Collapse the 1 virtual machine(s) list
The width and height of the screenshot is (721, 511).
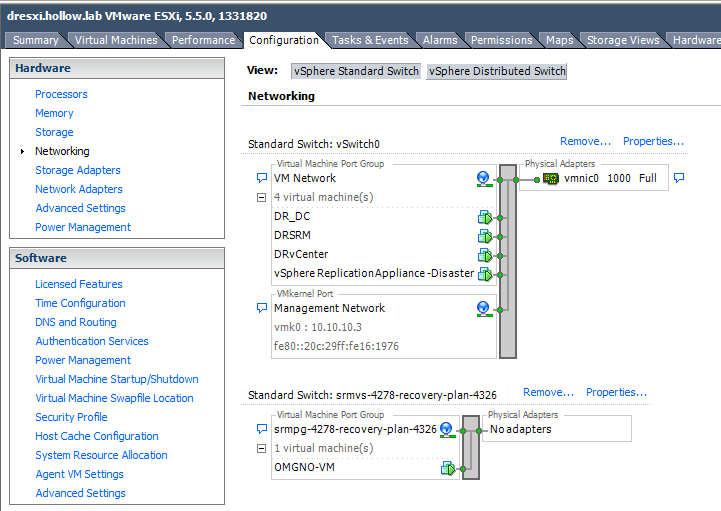pyautogui.click(x=262, y=448)
